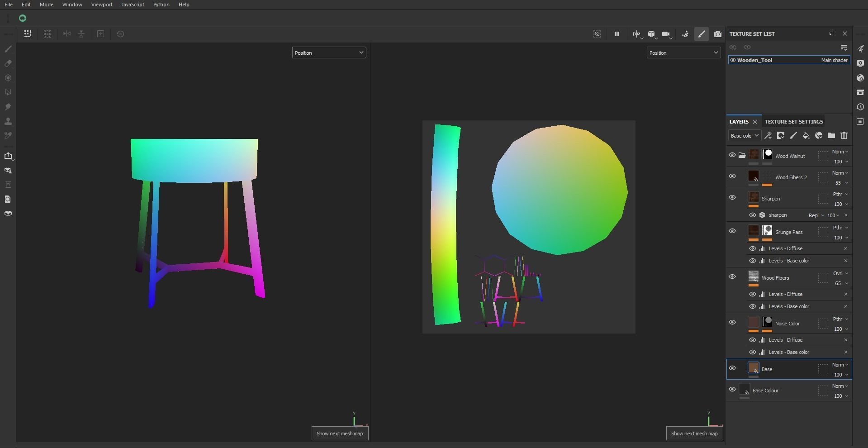Switch to rendering mode camera icon
This screenshot has height=448, width=868.
pos(718,34)
